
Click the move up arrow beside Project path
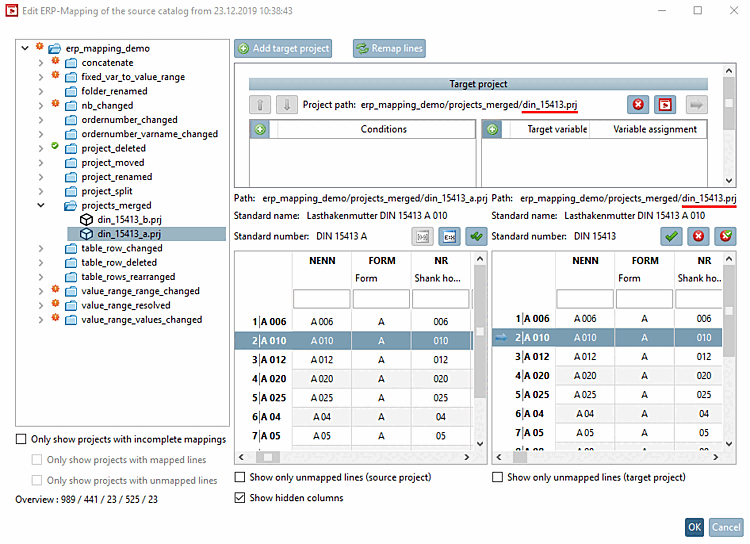pos(258,104)
